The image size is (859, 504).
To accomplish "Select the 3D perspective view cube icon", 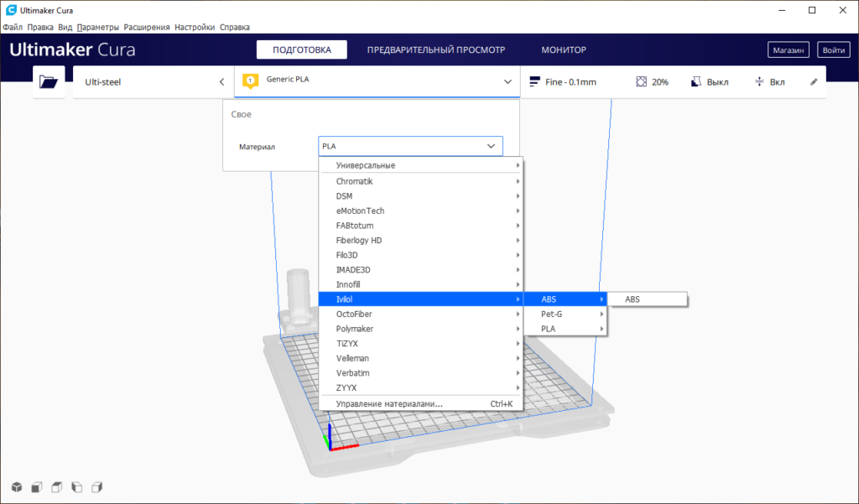I will click(16, 487).
